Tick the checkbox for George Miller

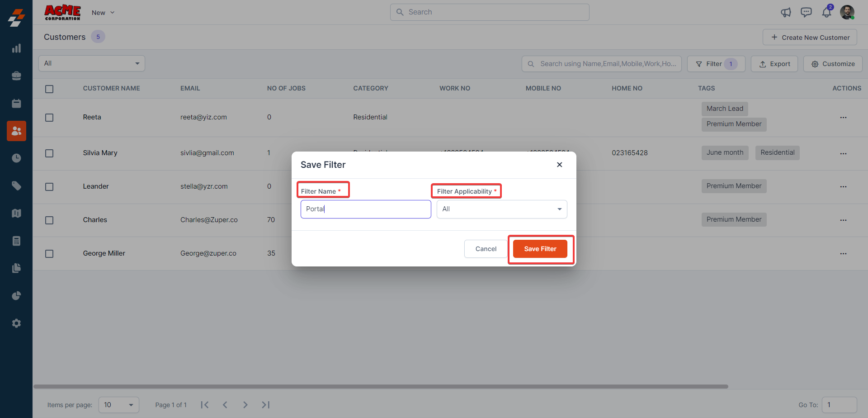tap(49, 254)
